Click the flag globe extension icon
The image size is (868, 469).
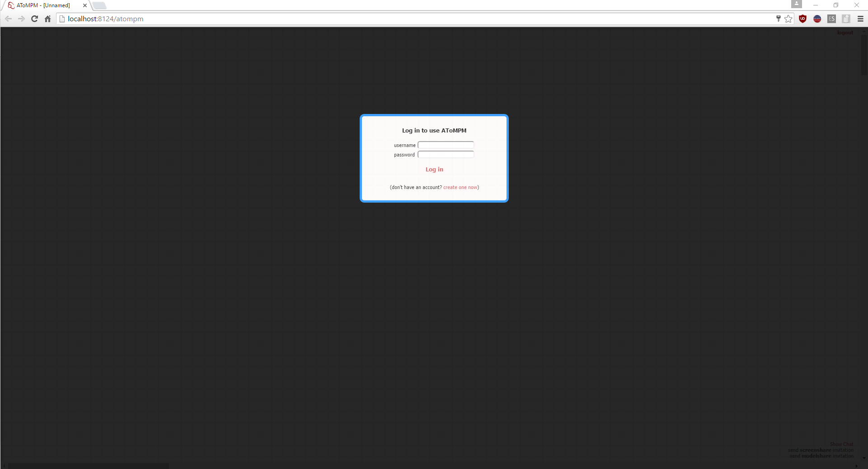pyautogui.click(x=817, y=19)
